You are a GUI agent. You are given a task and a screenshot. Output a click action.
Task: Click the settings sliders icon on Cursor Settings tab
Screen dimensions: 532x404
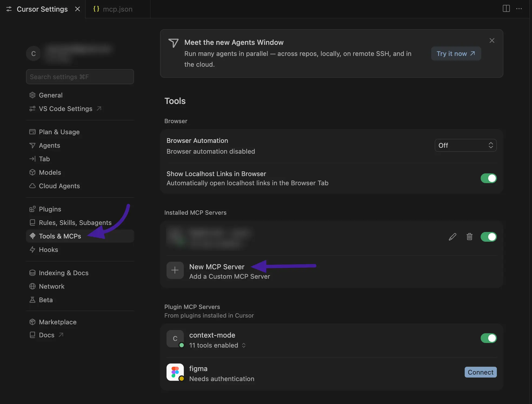point(9,9)
